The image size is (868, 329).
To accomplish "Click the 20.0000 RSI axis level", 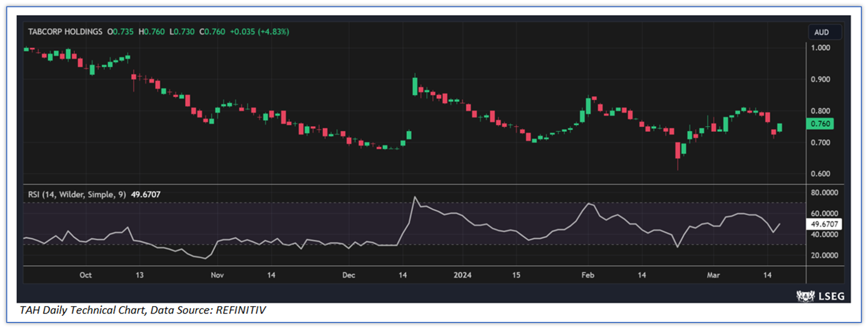I will click(824, 255).
